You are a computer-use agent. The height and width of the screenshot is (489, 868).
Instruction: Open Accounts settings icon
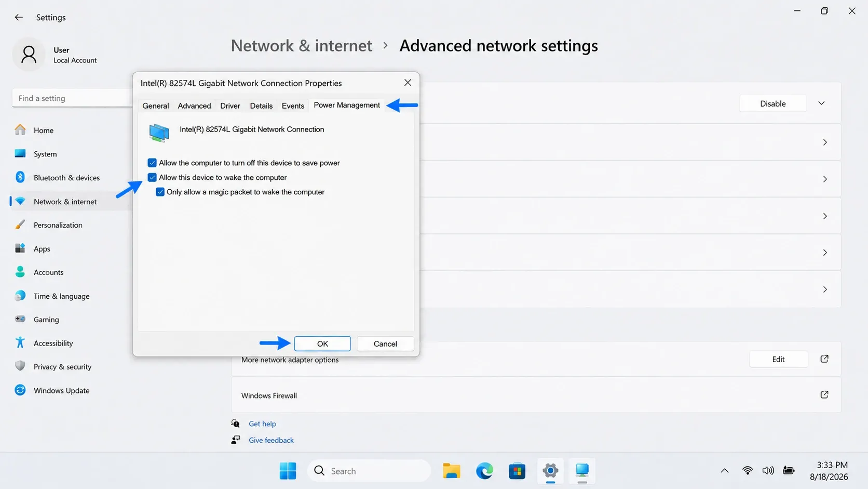coord(20,272)
